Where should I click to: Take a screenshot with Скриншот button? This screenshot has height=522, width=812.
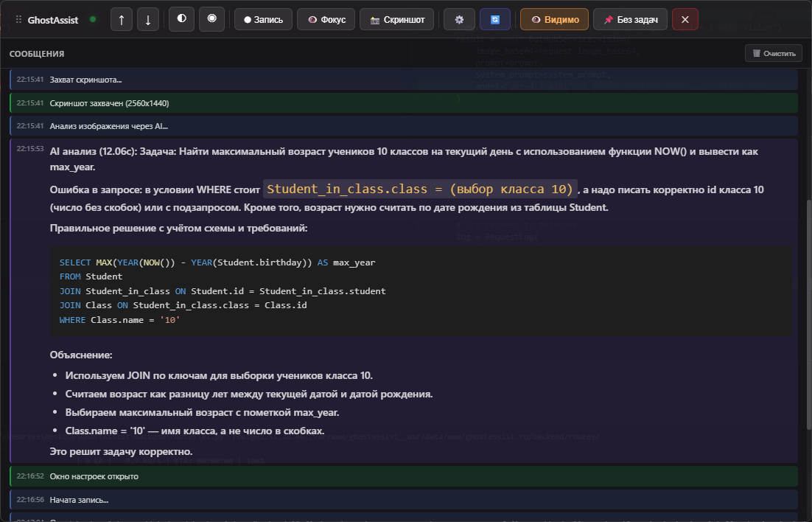point(396,20)
